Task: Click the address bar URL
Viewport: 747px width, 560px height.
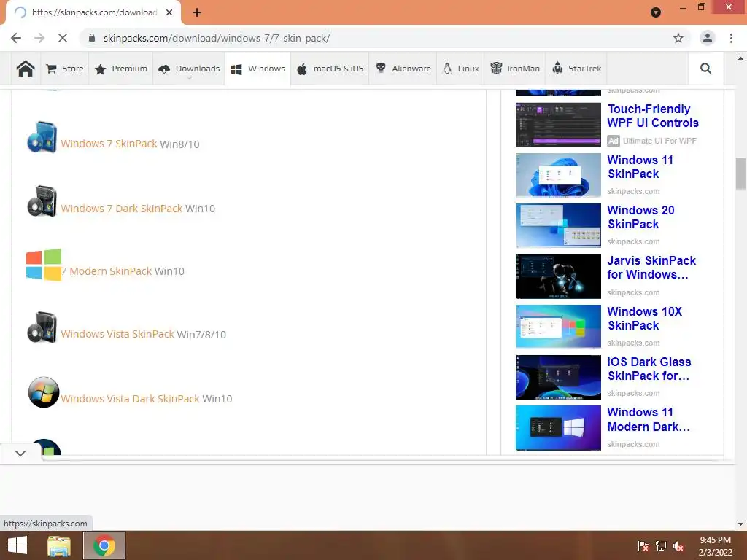Action: 217,38
